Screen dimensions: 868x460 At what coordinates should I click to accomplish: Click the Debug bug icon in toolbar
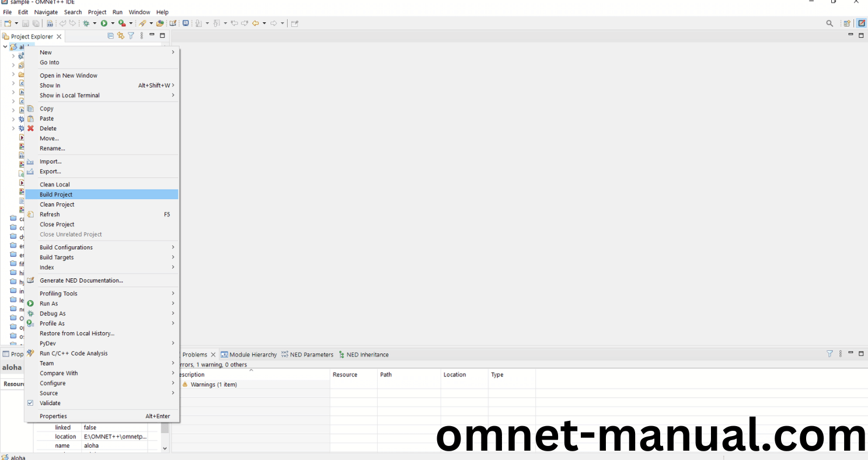(86, 23)
